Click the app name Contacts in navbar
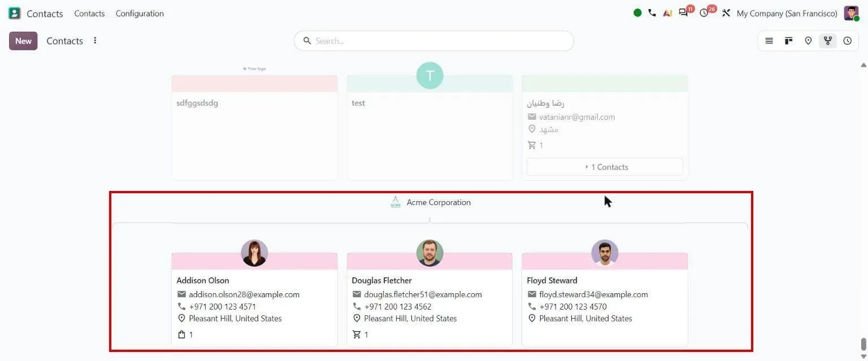868x361 pixels. [45, 14]
